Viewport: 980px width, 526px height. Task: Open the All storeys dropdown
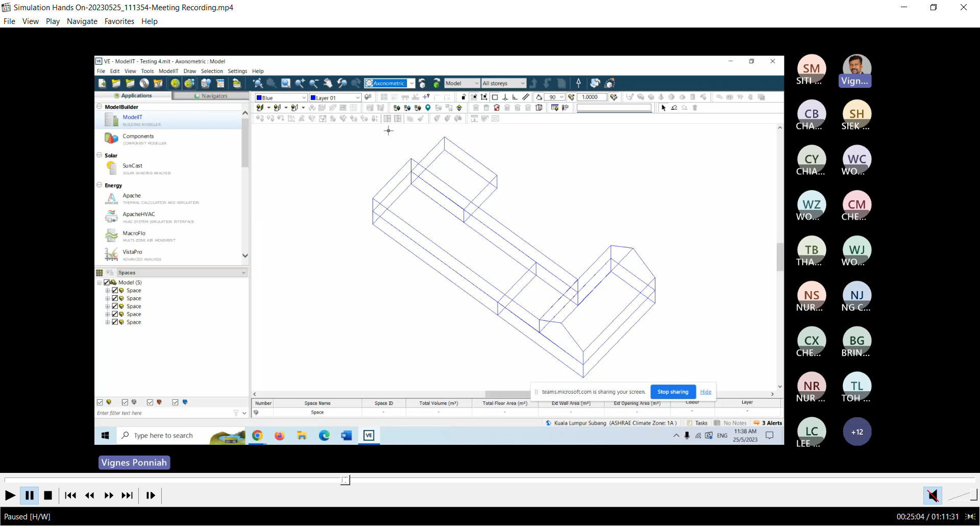click(x=523, y=83)
